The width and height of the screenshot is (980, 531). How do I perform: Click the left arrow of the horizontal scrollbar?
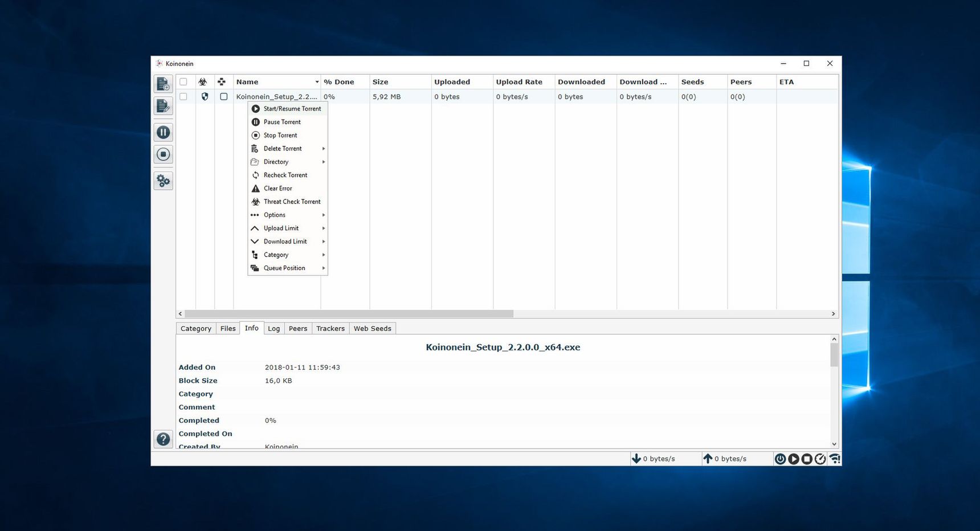tap(181, 314)
